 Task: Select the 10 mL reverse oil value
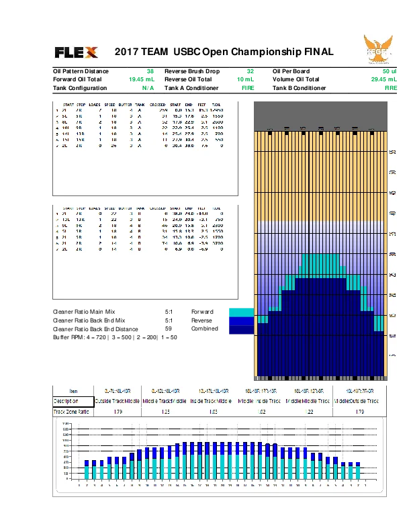(x=246, y=79)
